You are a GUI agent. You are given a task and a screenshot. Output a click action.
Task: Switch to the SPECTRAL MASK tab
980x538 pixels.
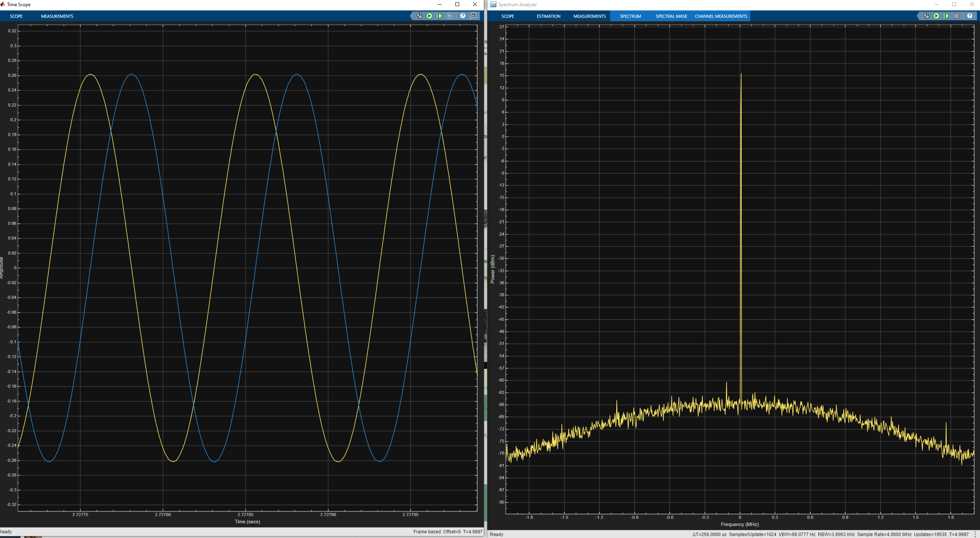[671, 16]
